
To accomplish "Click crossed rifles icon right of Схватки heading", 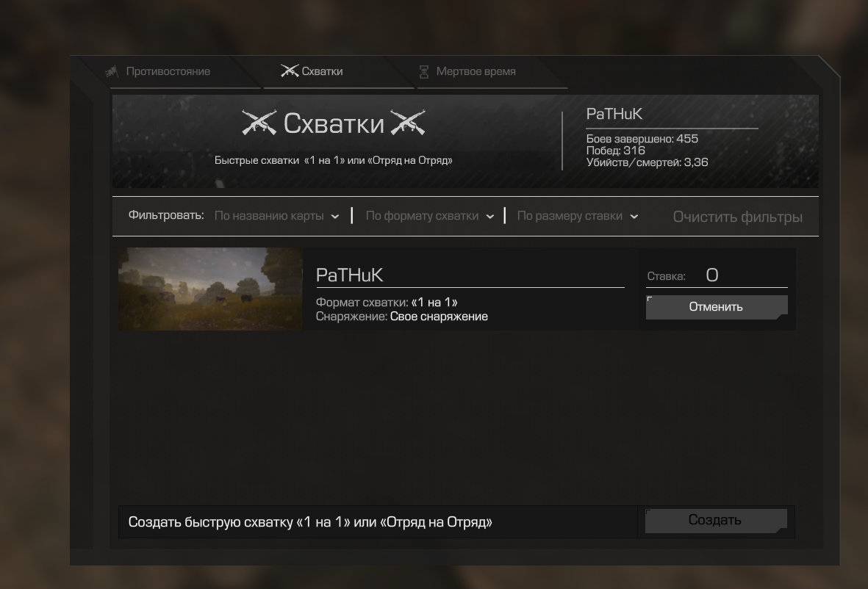I will point(408,122).
